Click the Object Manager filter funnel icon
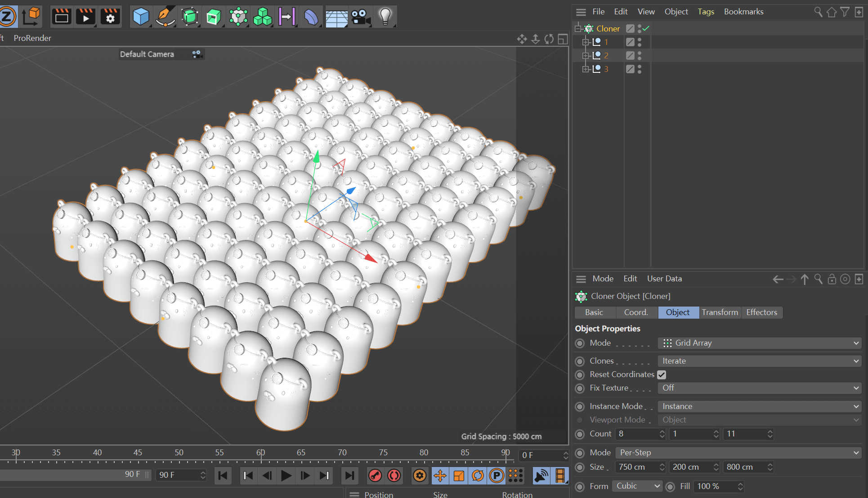This screenshot has height=498, width=868. pos(845,12)
